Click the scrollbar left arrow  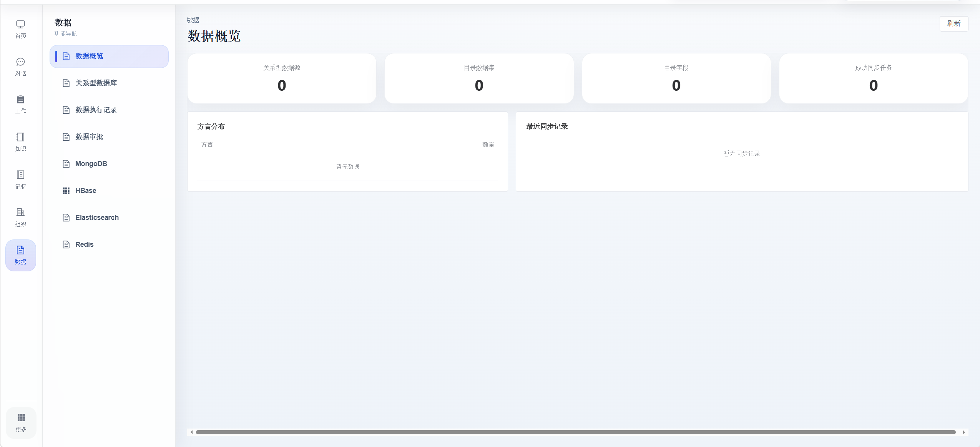point(191,432)
